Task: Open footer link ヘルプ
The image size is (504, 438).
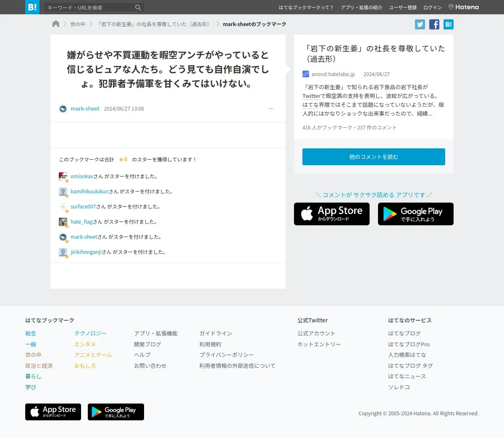Action: [x=142, y=355]
